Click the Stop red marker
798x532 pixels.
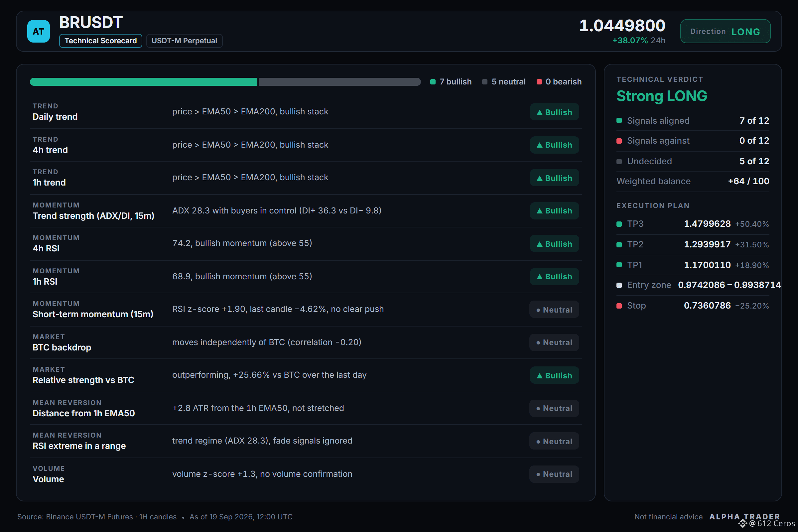619,306
